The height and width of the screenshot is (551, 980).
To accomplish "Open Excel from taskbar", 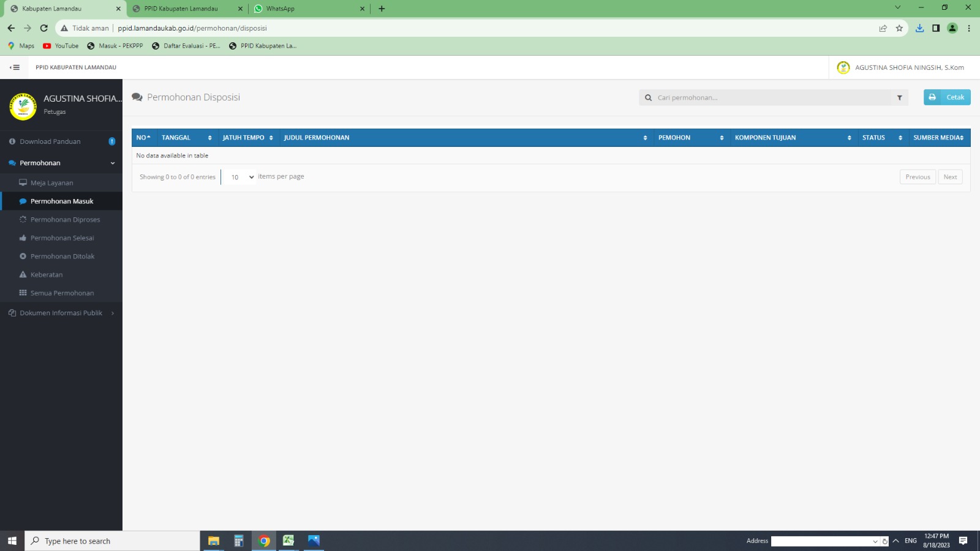I will (288, 541).
